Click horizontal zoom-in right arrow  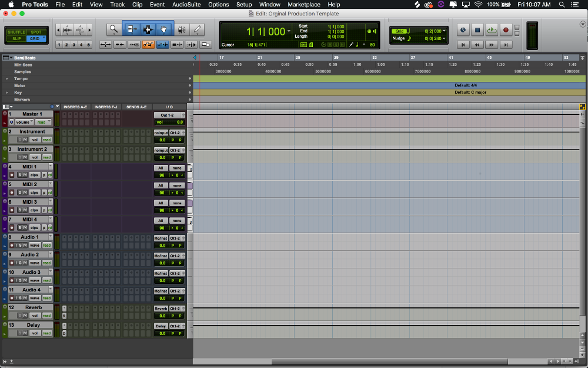pos(89,29)
